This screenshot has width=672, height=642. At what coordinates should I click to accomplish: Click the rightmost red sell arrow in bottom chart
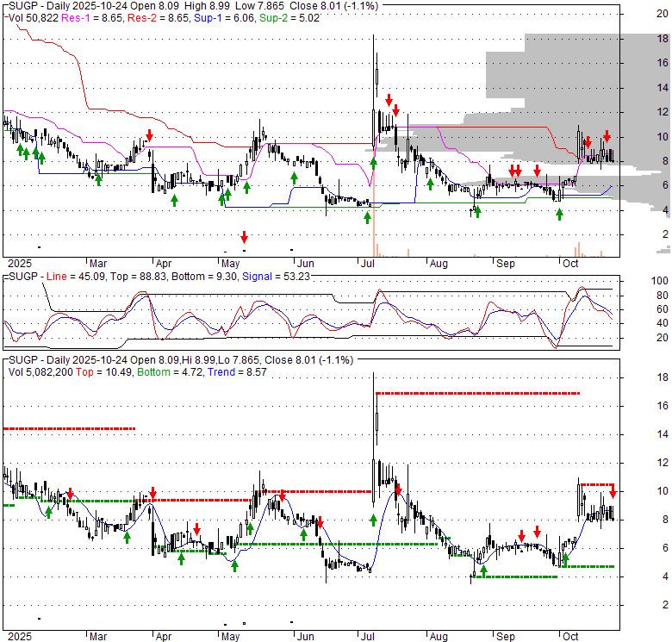(x=613, y=493)
